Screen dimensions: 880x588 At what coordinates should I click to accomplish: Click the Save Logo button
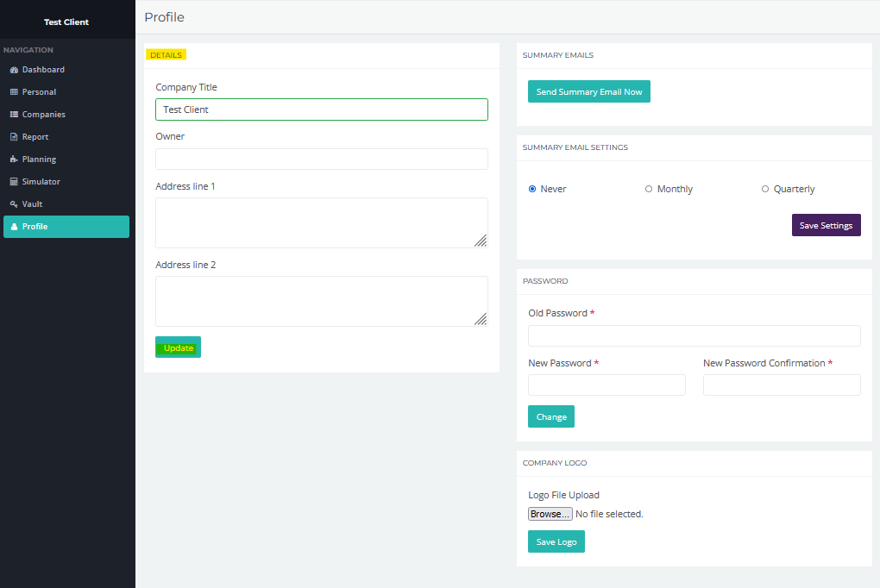click(x=556, y=541)
